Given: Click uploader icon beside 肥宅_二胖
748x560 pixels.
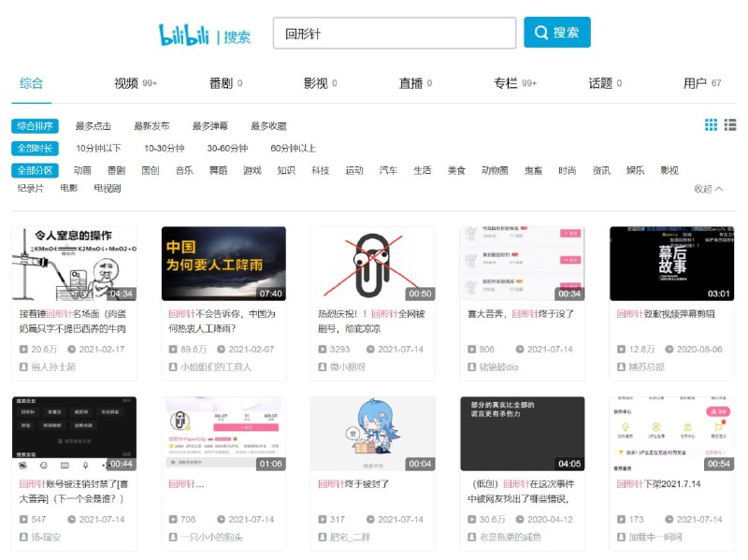Looking at the screenshot, I should 323,538.
